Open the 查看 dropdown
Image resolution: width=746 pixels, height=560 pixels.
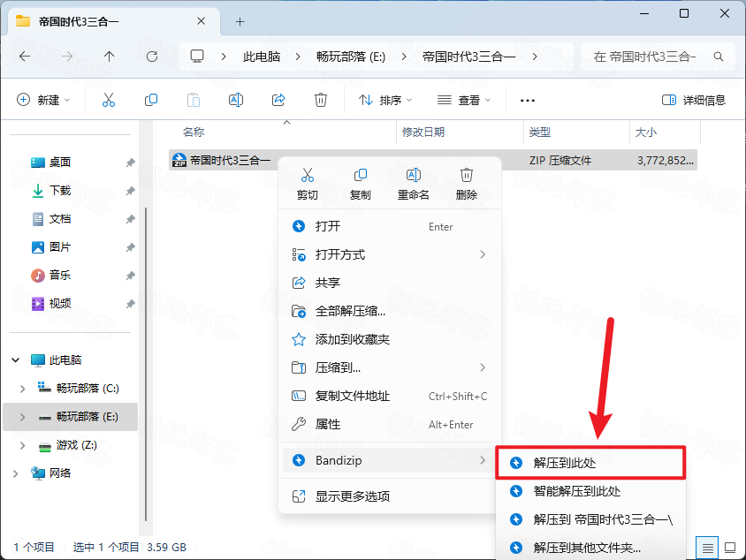(x=464, y=100)
